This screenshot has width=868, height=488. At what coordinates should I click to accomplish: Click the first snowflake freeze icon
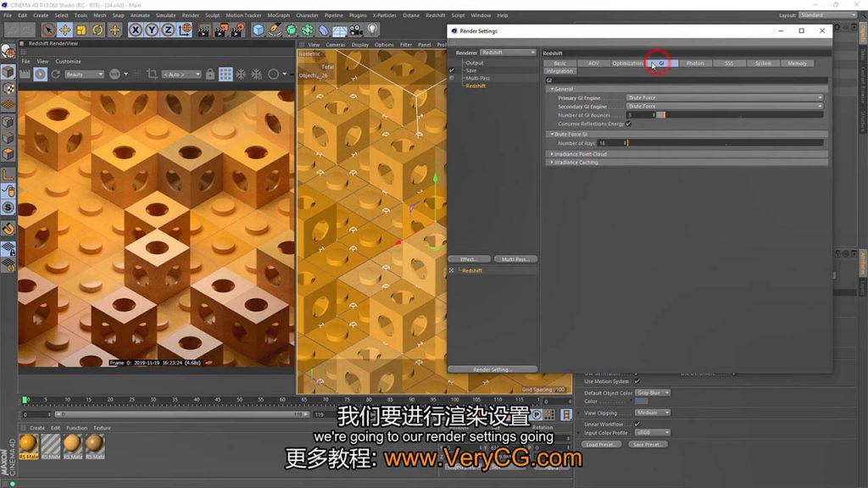(241, 75)
